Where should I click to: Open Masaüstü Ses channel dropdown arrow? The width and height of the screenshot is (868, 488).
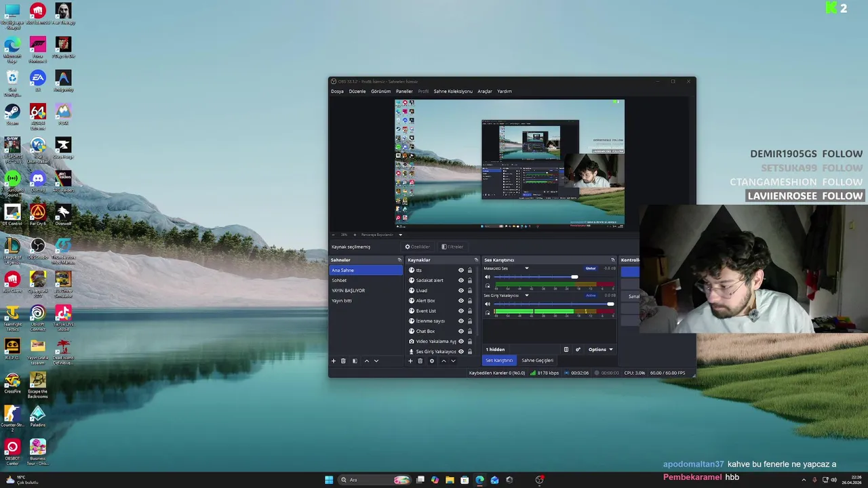pos(527,268)
